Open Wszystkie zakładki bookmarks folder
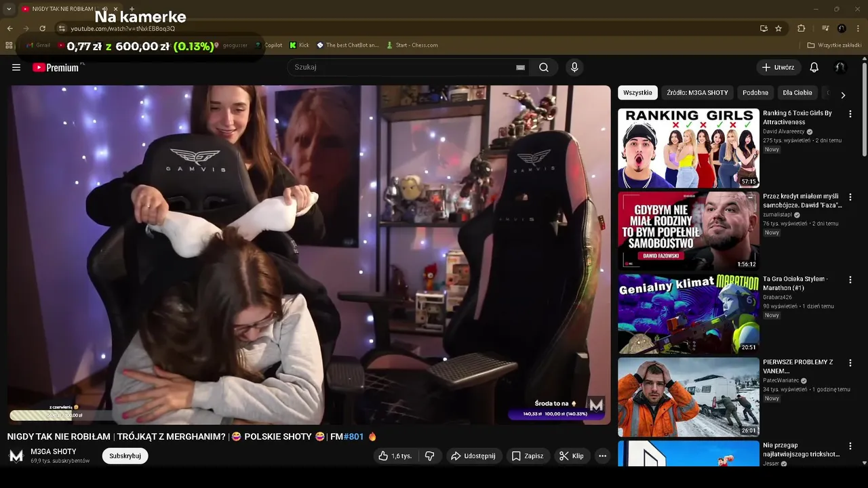Viewport: 868px width, 488px height. 834,45
